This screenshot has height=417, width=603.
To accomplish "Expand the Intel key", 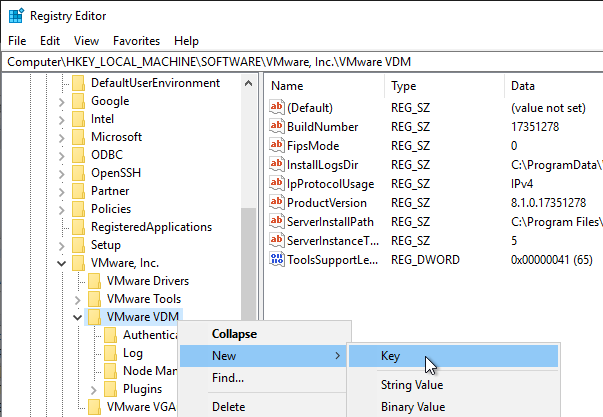I will (x=62, y=120).
